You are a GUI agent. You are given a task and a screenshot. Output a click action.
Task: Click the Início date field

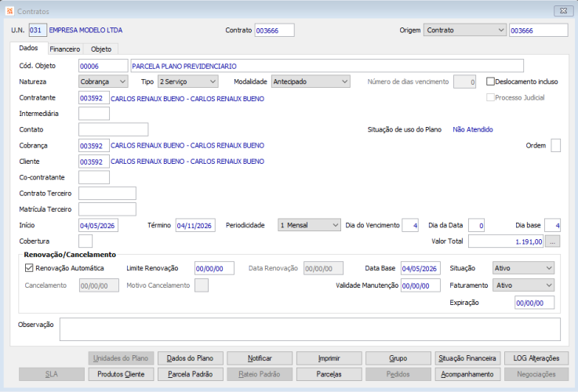[98, 225]
